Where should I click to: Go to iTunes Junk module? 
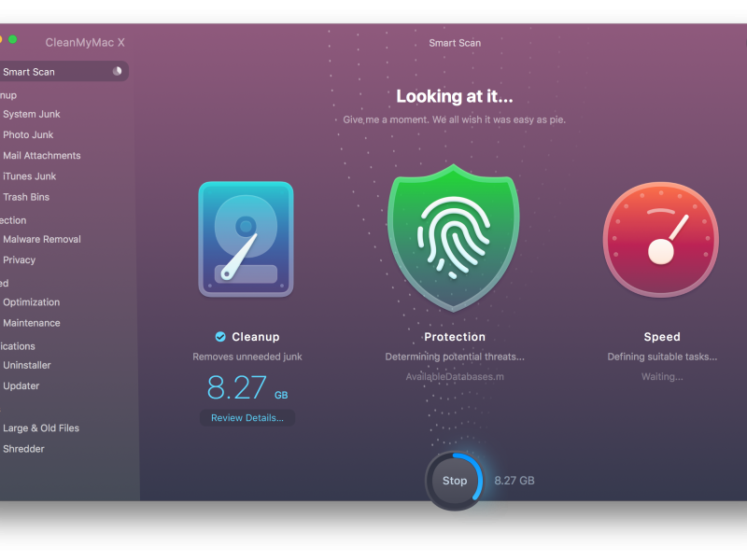(30, 176)
